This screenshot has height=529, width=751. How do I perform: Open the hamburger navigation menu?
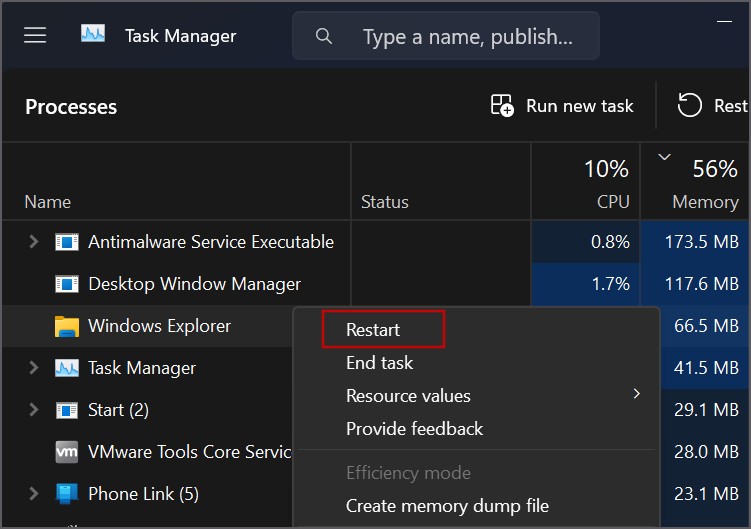(35, 35)
